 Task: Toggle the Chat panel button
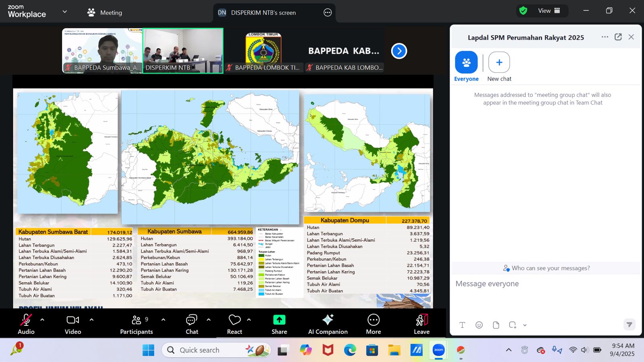tap(192, 324)
